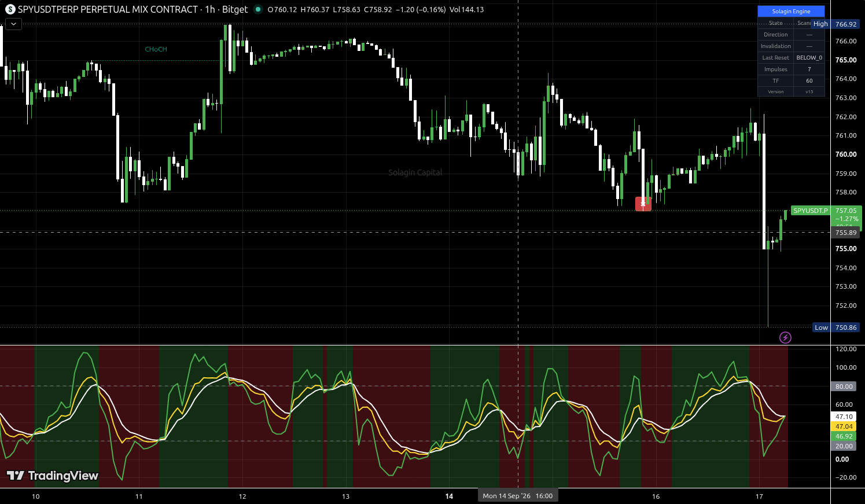Click the yellow 47.04 oscillator value label
The height and width of the screenshot is (504, 865).
844,426
